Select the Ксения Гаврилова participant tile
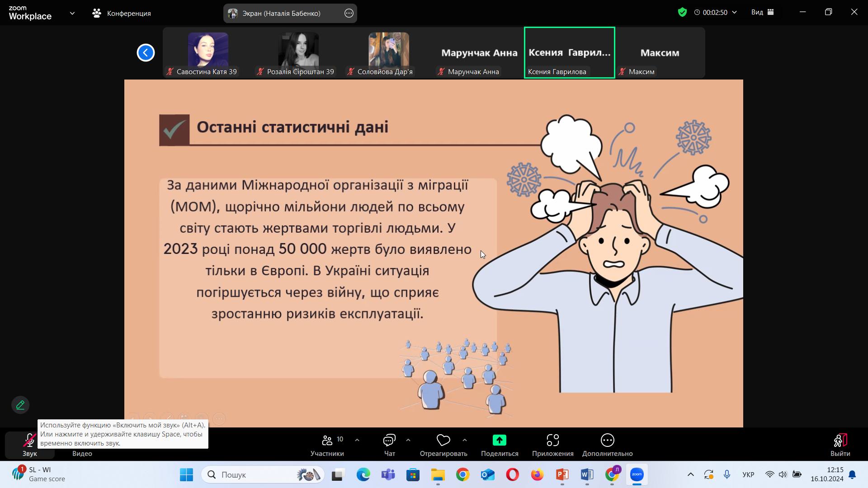 [569, 52]
